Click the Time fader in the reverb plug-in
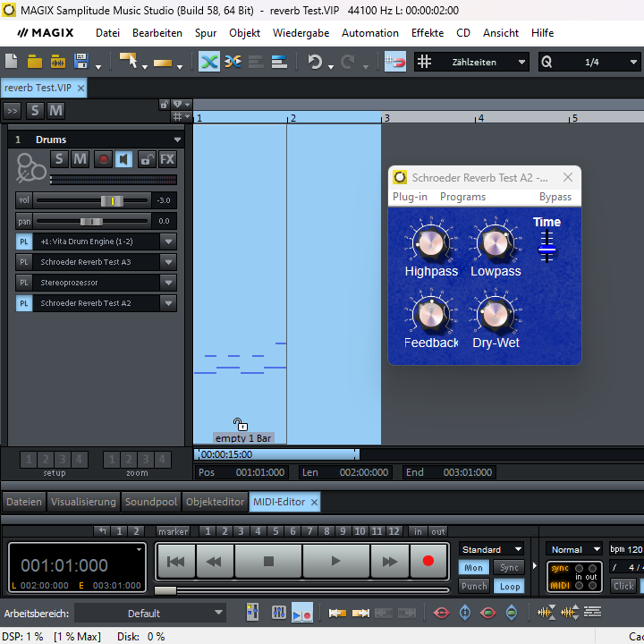Viewport: 644px width, 644px height. pos(547,249)
